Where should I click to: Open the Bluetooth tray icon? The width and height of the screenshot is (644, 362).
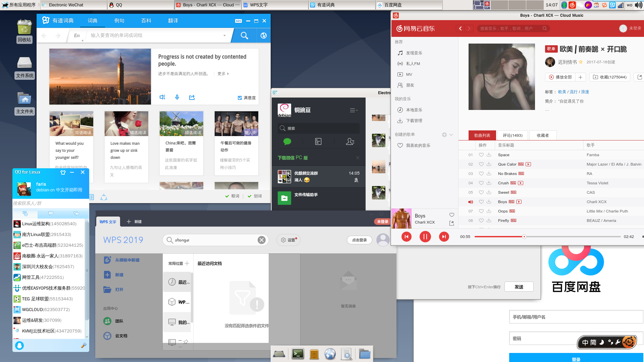(x=564, y=5)
